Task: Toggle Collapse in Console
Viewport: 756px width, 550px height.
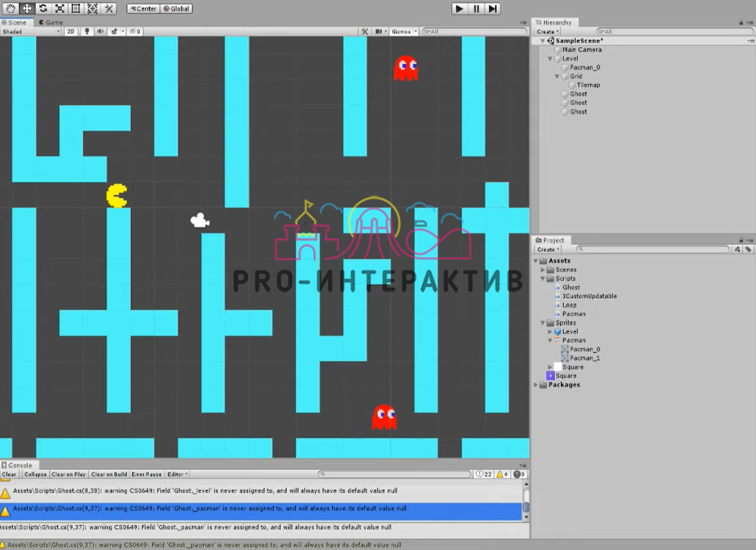Action: click(36, 474)
